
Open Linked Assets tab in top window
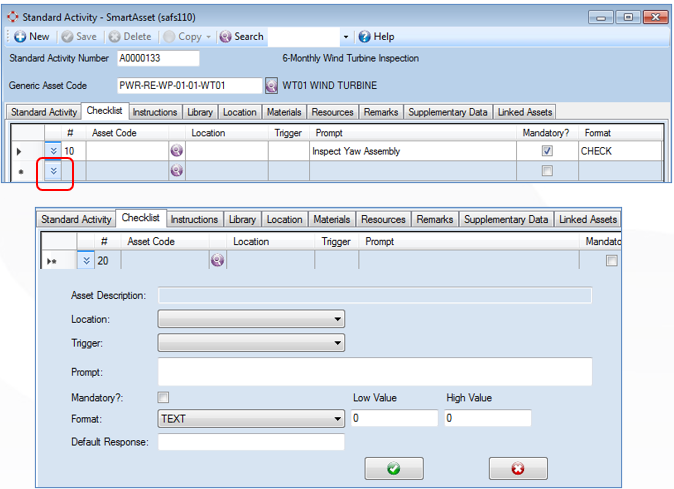tap(525, 112)
